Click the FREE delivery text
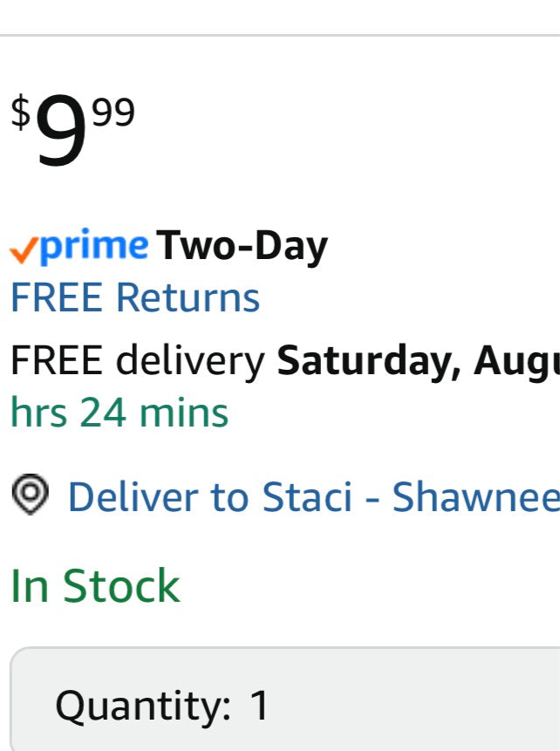 coord(138,361)
